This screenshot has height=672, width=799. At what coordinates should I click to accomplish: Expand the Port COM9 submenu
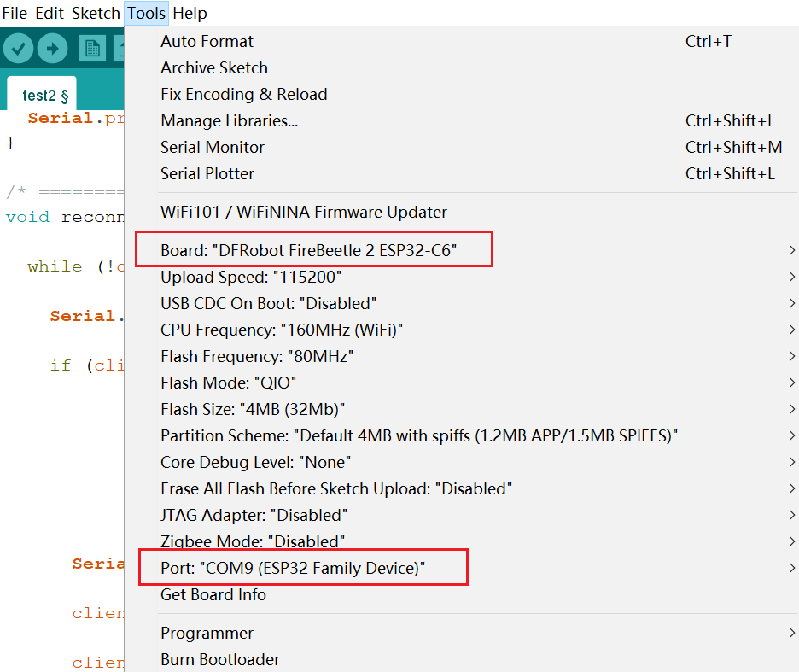[x=293, y=568]
